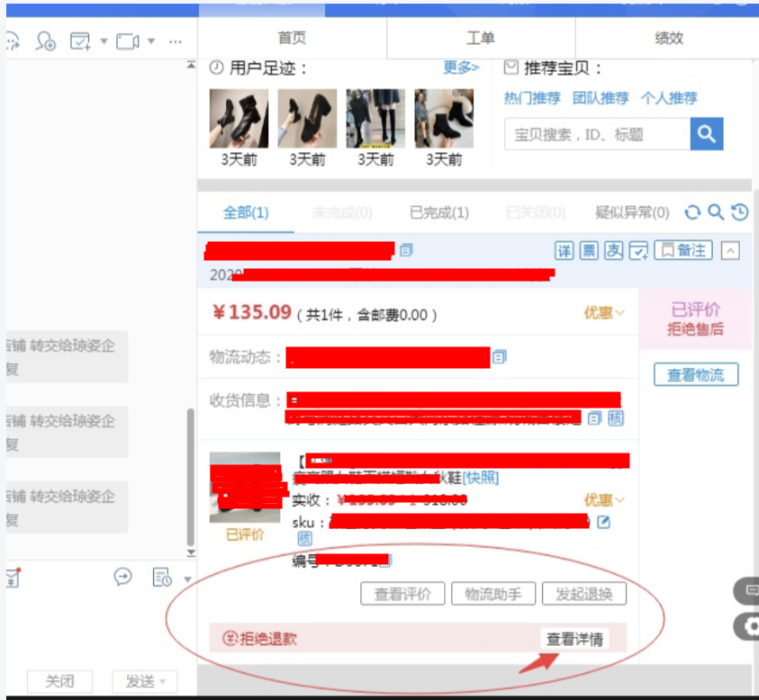This screenshot has width=759, height=700.
Task: Copy the order number using copy icon
Action: 406,250
